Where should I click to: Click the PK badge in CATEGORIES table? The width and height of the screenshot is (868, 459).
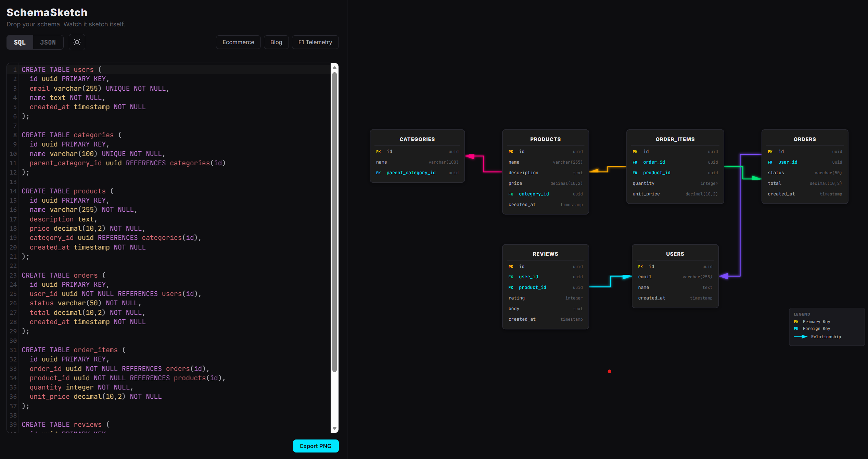[x=378, y=152]
